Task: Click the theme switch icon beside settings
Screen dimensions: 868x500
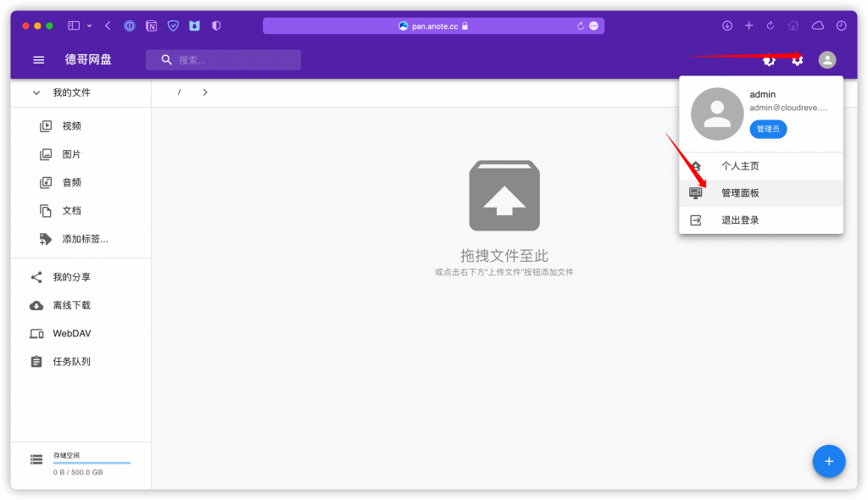Action: 769,60
